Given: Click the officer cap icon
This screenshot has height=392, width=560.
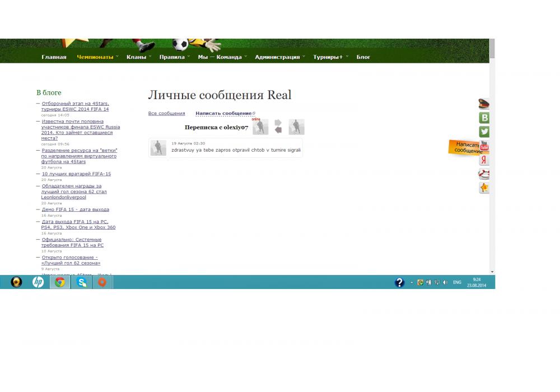Looking at the screenshot, I should click(x=484, y=104).
